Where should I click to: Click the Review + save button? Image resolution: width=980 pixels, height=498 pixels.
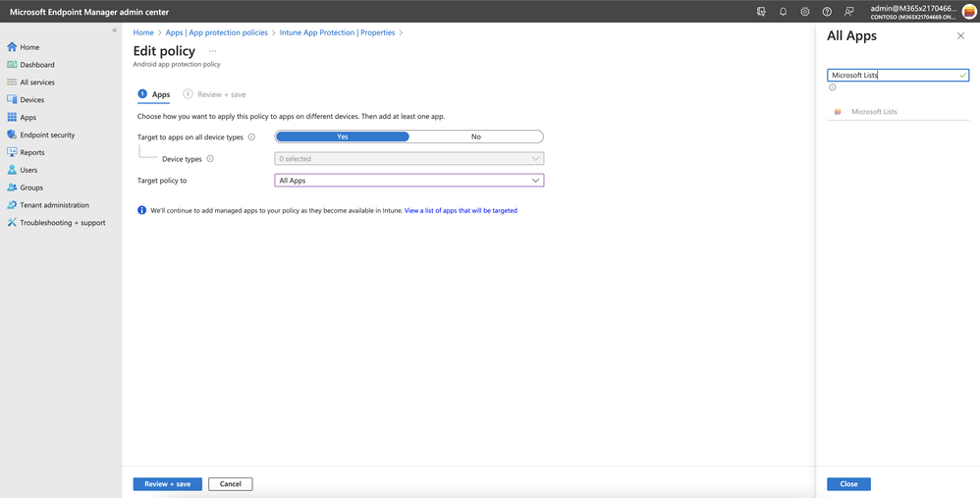(x=168, y=484)
